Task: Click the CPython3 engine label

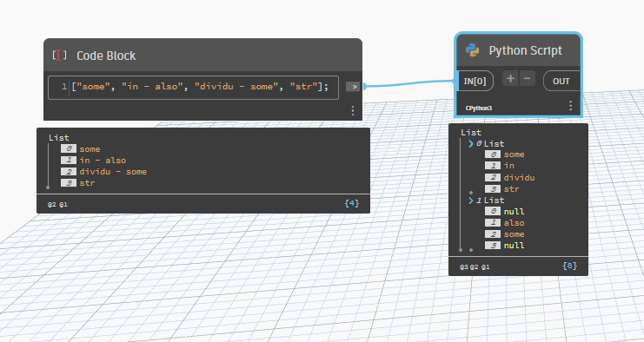Action: pos(479,109)
